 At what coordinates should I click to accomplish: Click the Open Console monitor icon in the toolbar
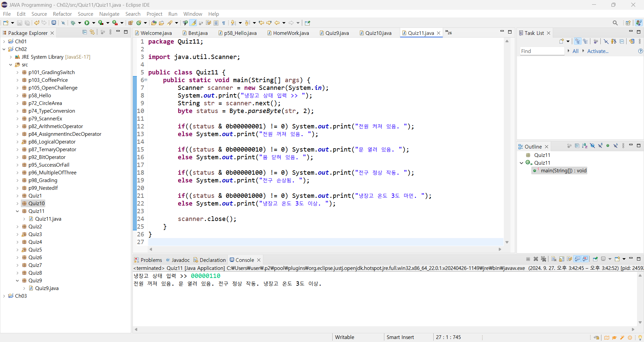(x=54, y=23)
